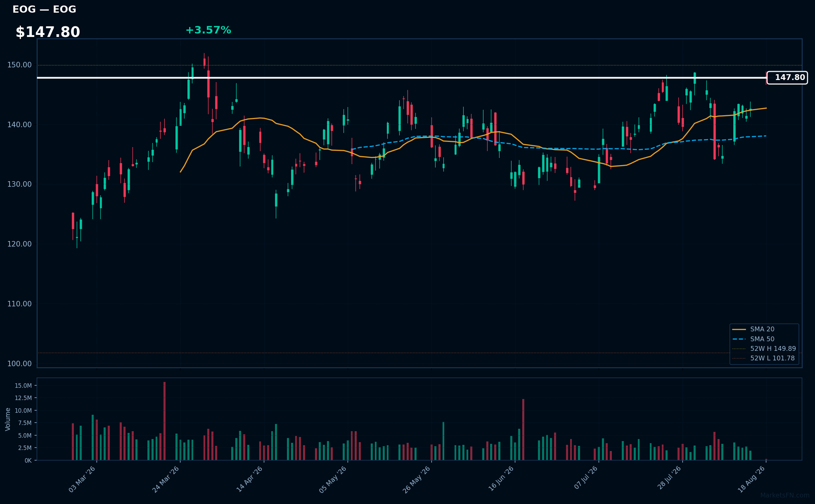
Task: Click the 147.80 price marker label
Action: (x=787, y=78)
